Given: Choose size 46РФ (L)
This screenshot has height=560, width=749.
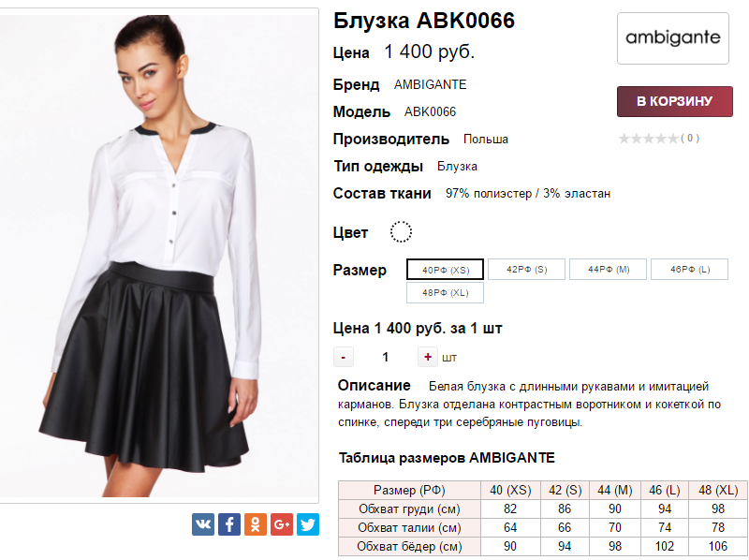Looking at the screenshot, I should pyautogui.click(x=690, y=270).
